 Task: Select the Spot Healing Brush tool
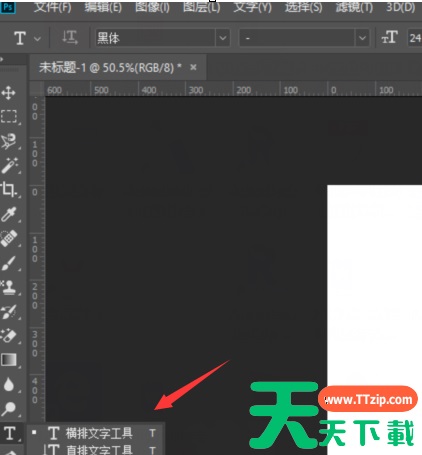9,238
